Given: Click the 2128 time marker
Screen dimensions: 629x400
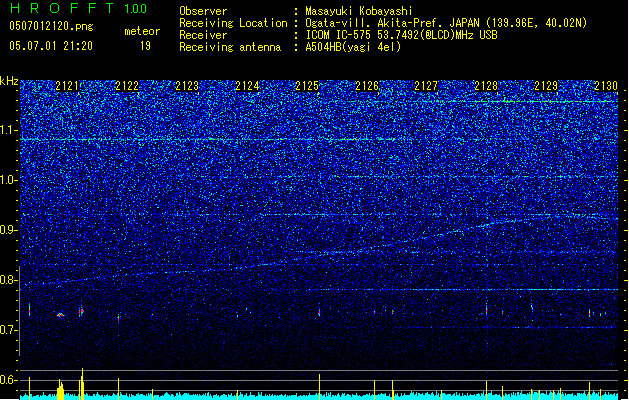Looking at the screenshot, I should click(486, 86).
